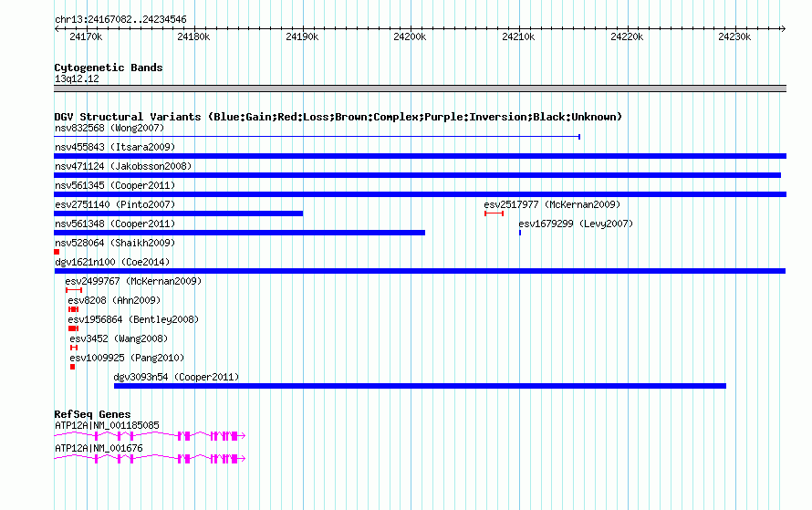Click the nsv832568 (Wong2007) variant label

[109, 128]
